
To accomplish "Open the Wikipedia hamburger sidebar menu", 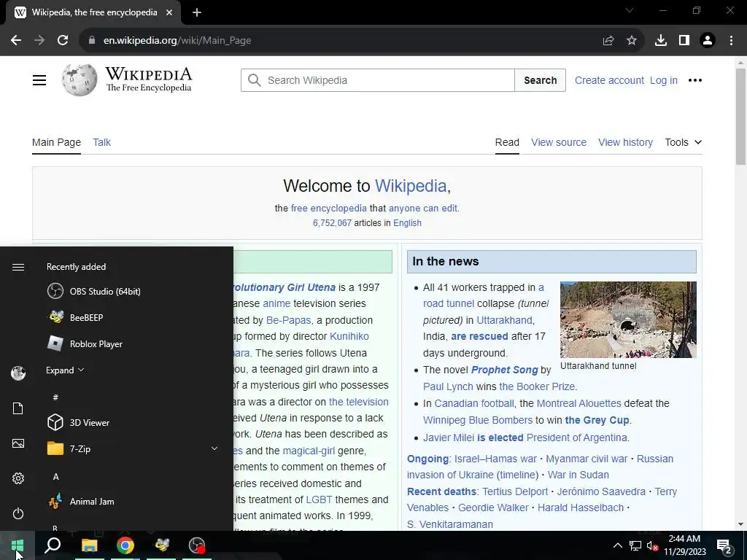I will [x=39, y=80].
